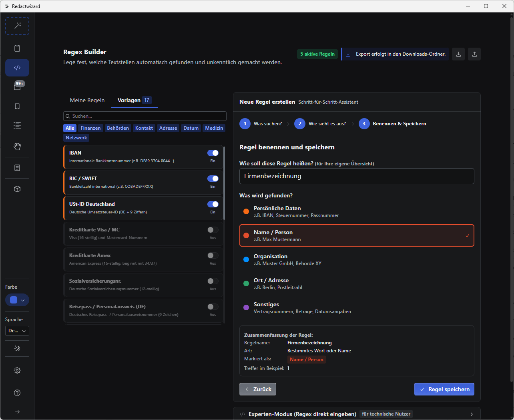Expand the Experten-Modus section

pos(357,414)
